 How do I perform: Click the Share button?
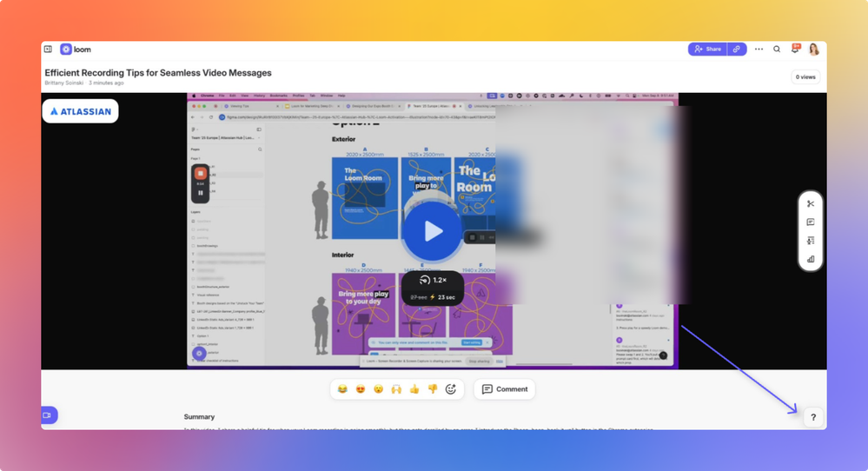[x=707, y=50]
